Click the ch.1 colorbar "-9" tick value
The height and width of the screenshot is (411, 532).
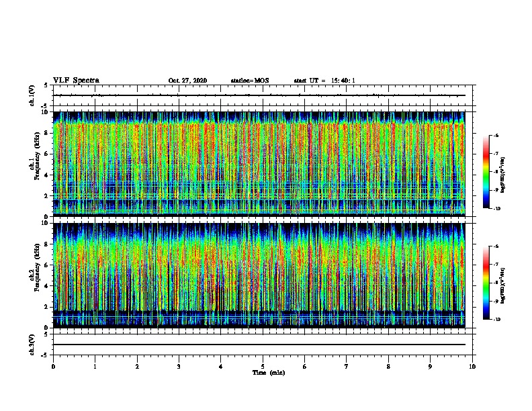[x=496, y=190]
